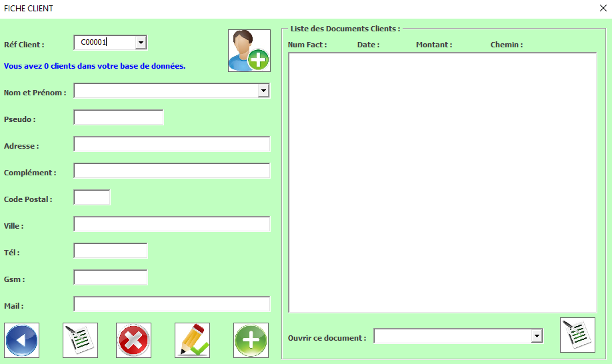612x364 pixels.
Task: Open document via notepad icon at right
Action: click(577, 335)
